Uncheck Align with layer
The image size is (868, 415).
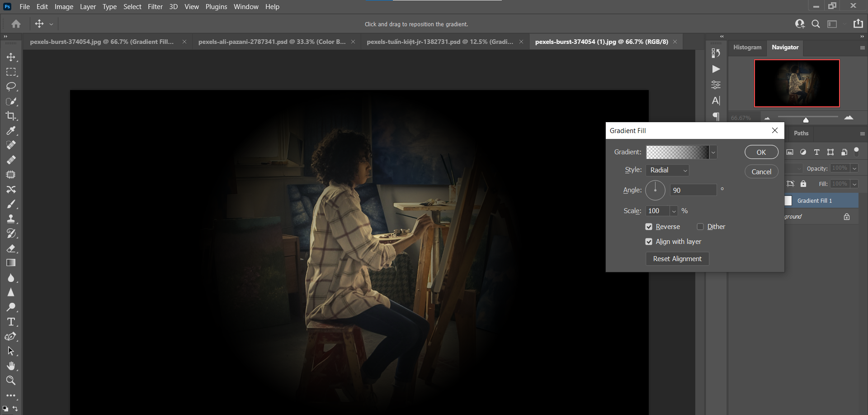pos(649,241)
